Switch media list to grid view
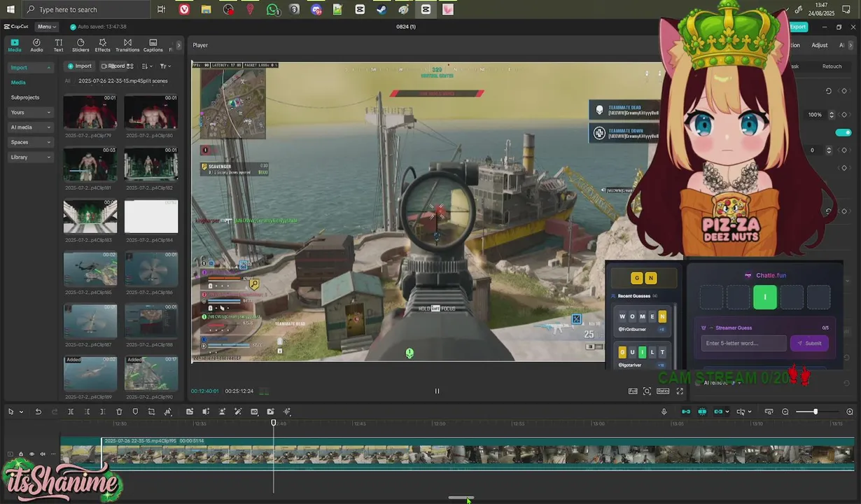 (x=129, y=66)
